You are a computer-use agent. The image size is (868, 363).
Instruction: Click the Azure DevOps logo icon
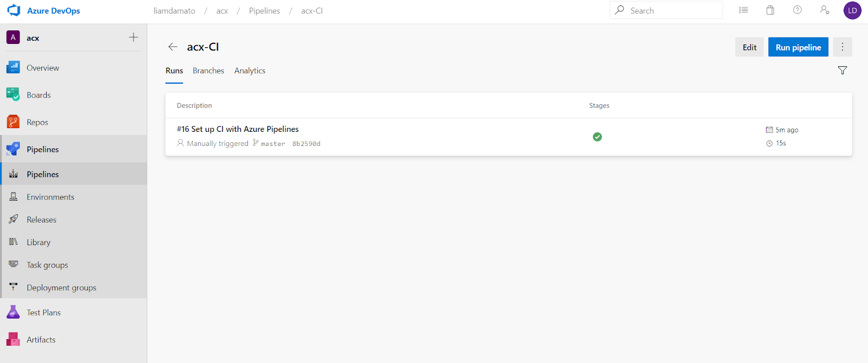14,10
